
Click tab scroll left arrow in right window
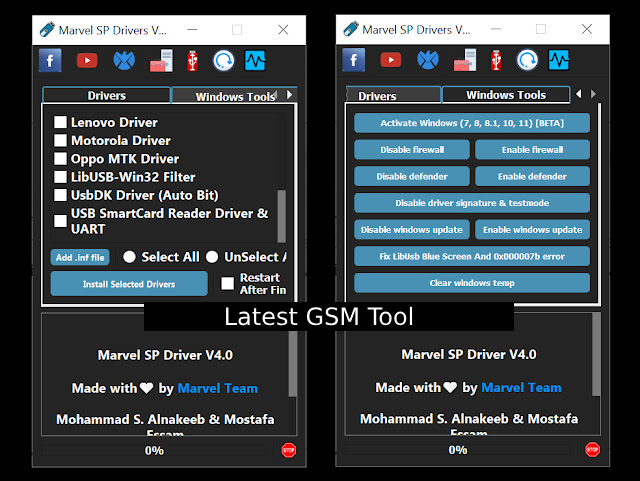click(x=579, y=94)
